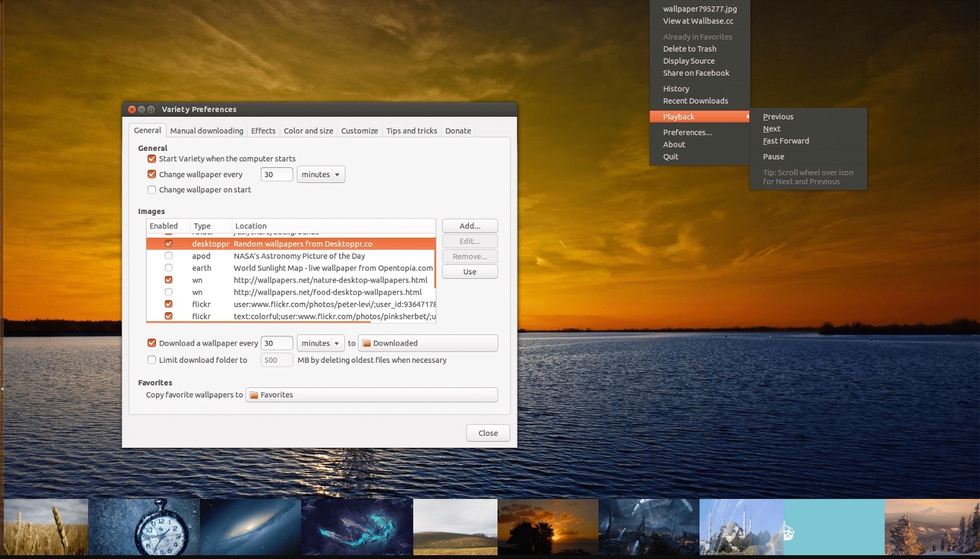This screenshot has width=980, height=559.
Task: Select the solid teal wallpaper thumbnail
Action: (x=834, y=527)
